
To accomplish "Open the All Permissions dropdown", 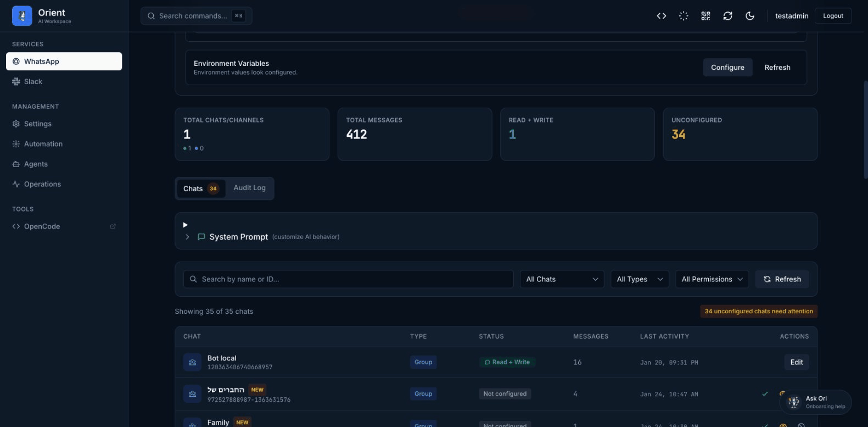I will (712, 279).
